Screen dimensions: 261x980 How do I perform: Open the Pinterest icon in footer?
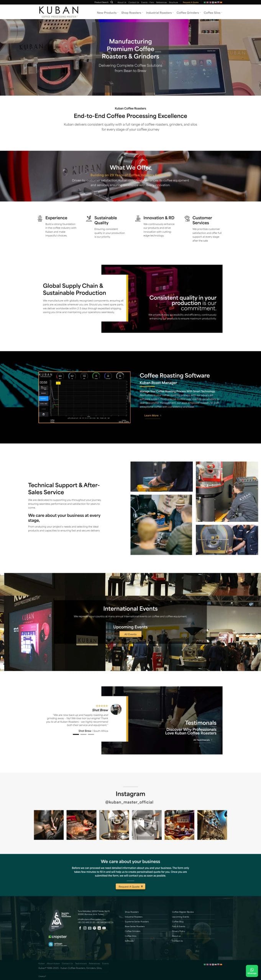(94, 928)
